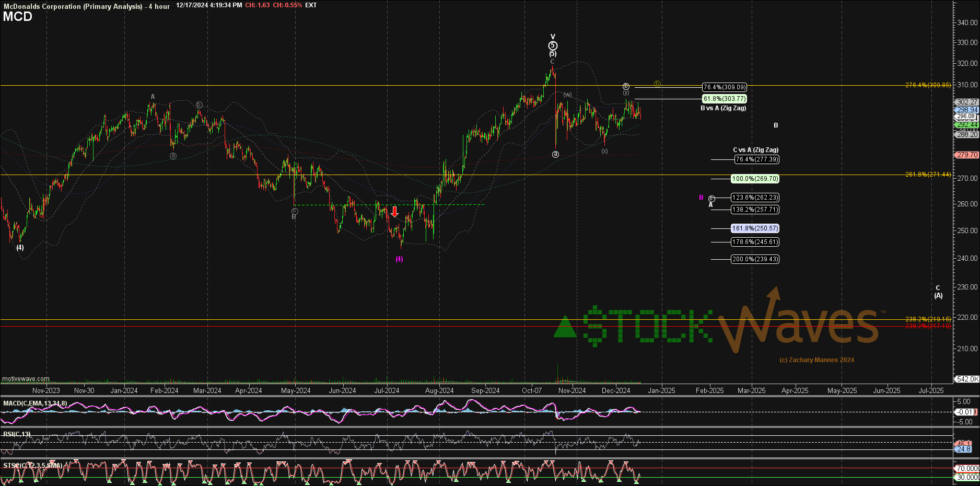The image size is (980, 486).
Task: Click the (A) wave label near Jul-2025
Action: pos(938,296)
